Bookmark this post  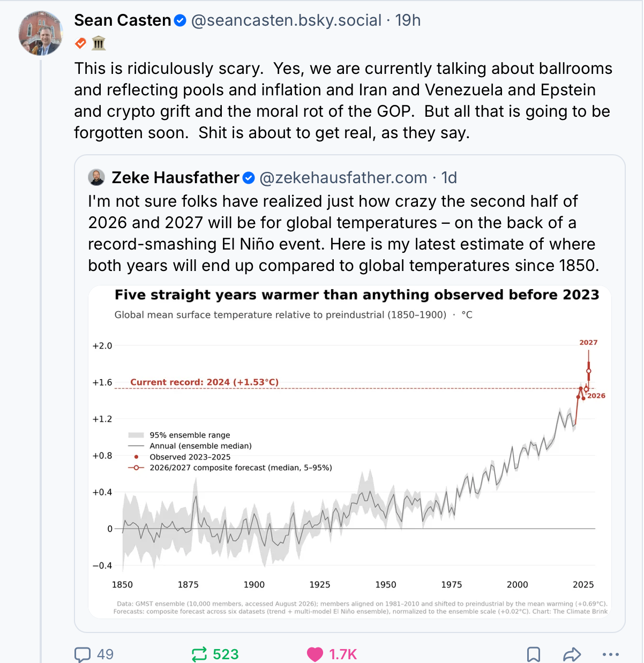pos(534,654)
